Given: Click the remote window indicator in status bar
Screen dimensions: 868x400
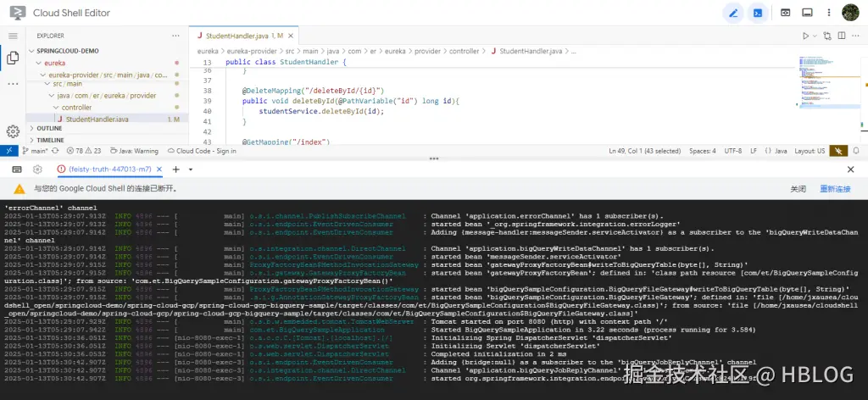Looking at the screenshot, I should (9, 151).
